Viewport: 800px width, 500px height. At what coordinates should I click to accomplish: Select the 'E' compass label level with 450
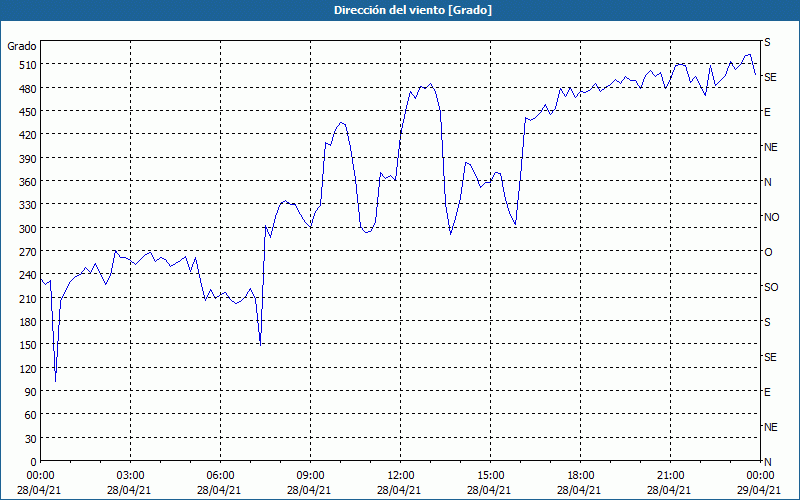[x=767, y=112]
